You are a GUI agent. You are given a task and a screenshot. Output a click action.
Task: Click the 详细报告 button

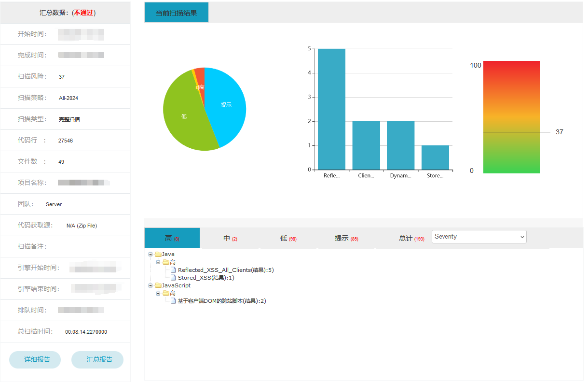(x=35, y=360)
